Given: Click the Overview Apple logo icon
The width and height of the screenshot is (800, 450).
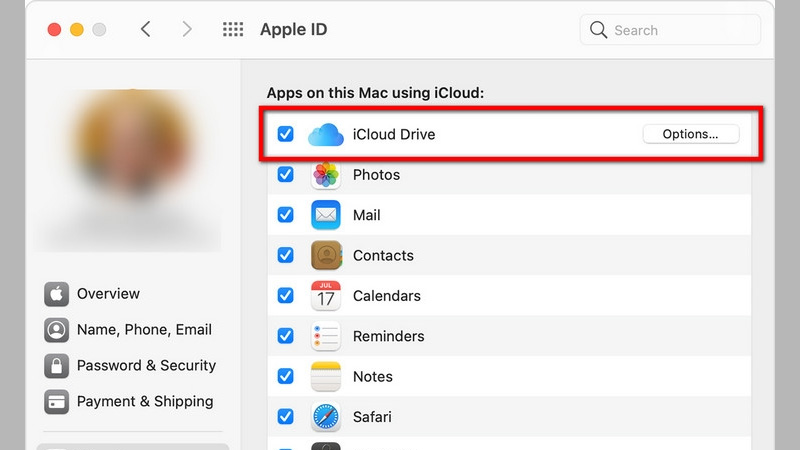Looking at the screenshot, I should coord(57,294).
